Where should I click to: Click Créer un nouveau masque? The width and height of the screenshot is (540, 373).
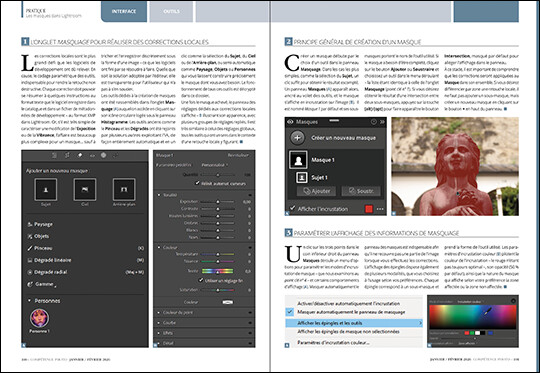[343, 138]
